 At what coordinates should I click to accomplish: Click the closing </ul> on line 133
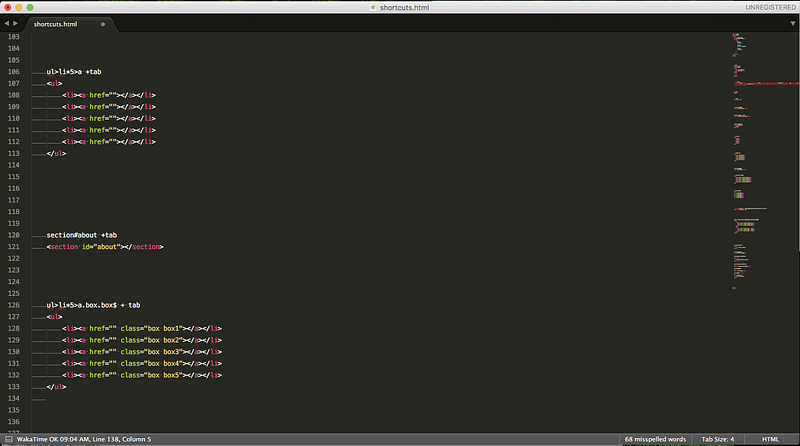click(56, 387)
